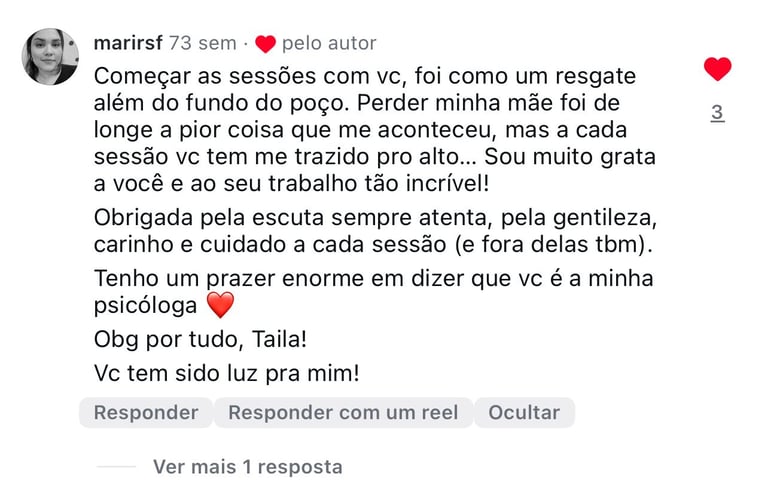Choose Responder com um reel
The image size is (768, 498).
(x=343, y=412)
